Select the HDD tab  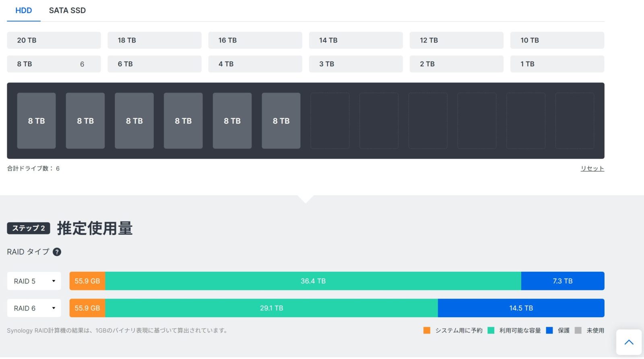click(x=23, y=10)
